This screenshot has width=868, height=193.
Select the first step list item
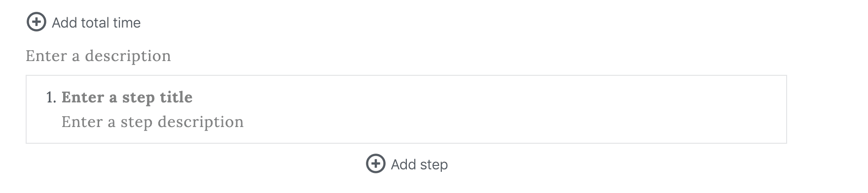click(x=406, y=109)
